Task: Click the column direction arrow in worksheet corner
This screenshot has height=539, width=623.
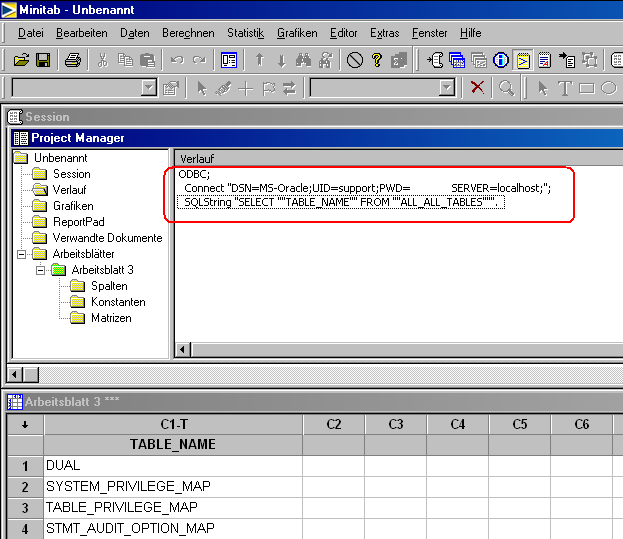Action: [25, 425]
